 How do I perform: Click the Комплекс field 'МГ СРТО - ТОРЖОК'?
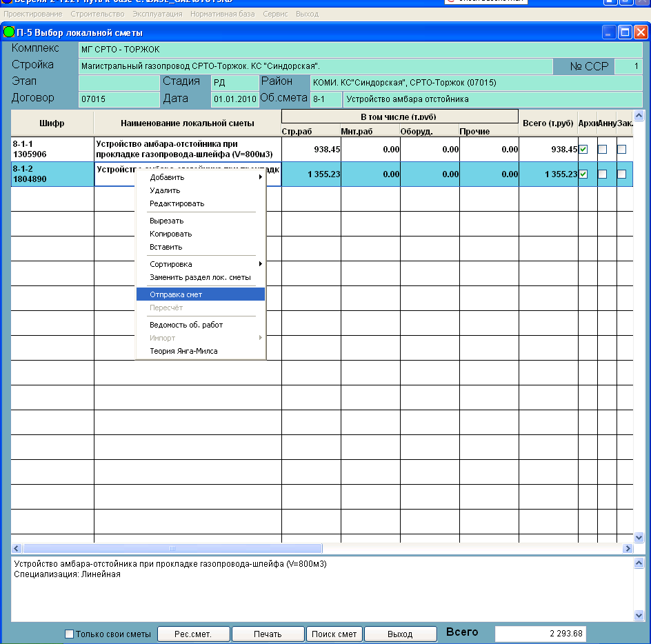coord(361,50)
